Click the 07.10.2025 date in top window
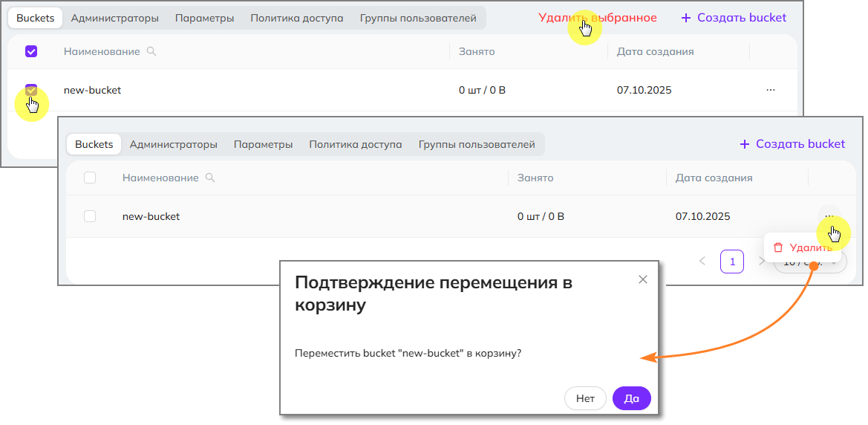This screenshot has width=868, height=425. pos(645,90)
